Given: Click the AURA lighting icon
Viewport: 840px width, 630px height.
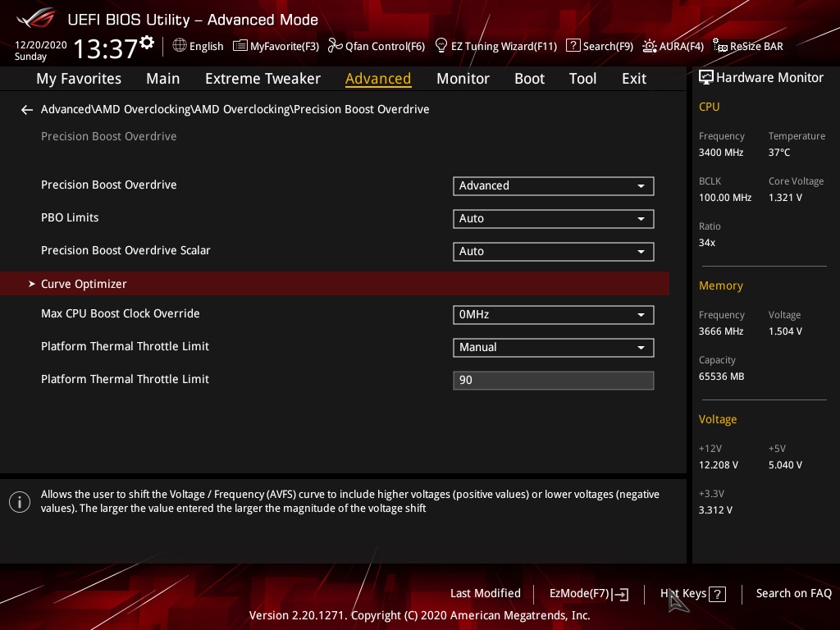Looking at the screenshot, I should [650, 46].
